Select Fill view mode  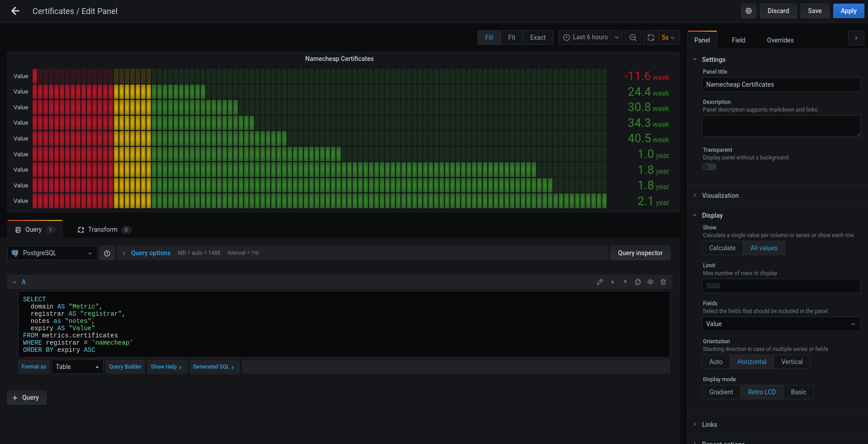(x=489, y=37)
